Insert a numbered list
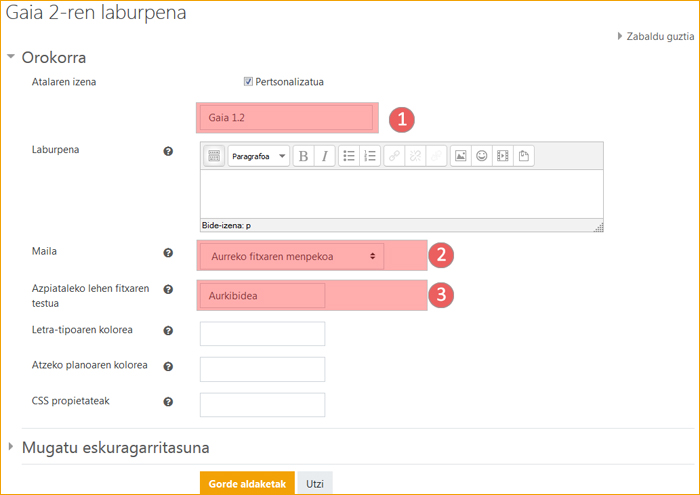 (370, 156)
